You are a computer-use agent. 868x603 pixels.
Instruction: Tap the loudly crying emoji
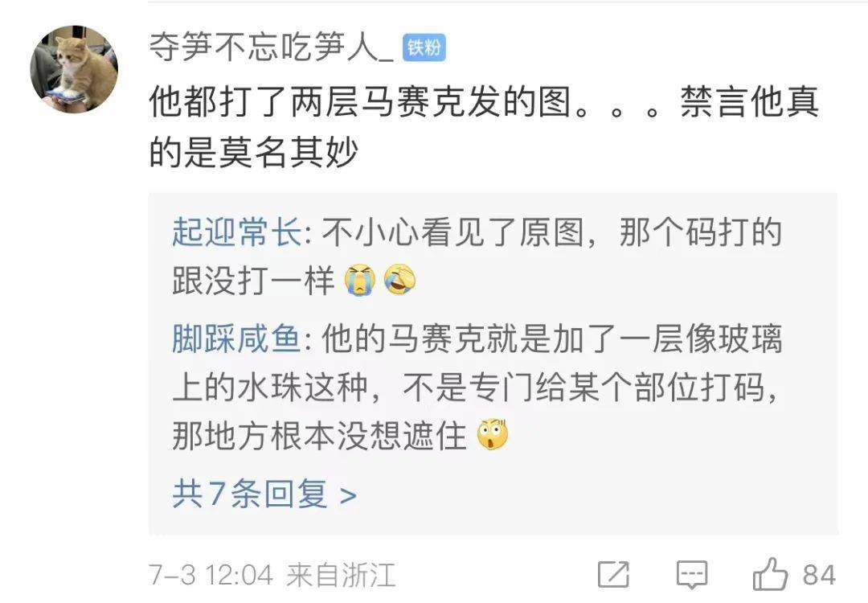click(360, 280)
